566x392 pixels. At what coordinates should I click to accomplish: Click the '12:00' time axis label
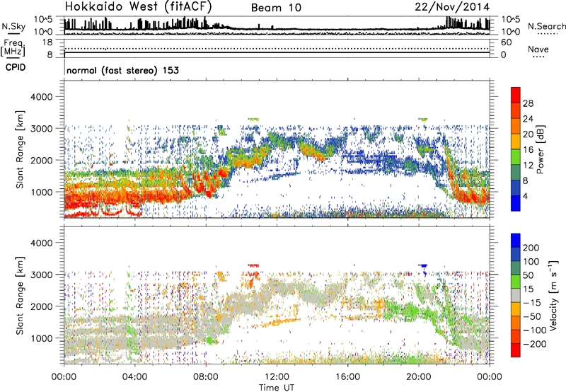coord(277,377)
